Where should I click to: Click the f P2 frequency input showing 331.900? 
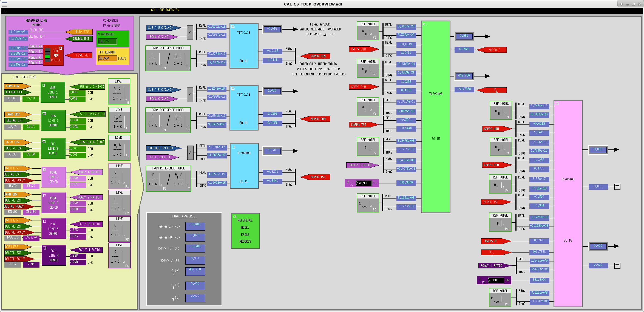point(364,183)
